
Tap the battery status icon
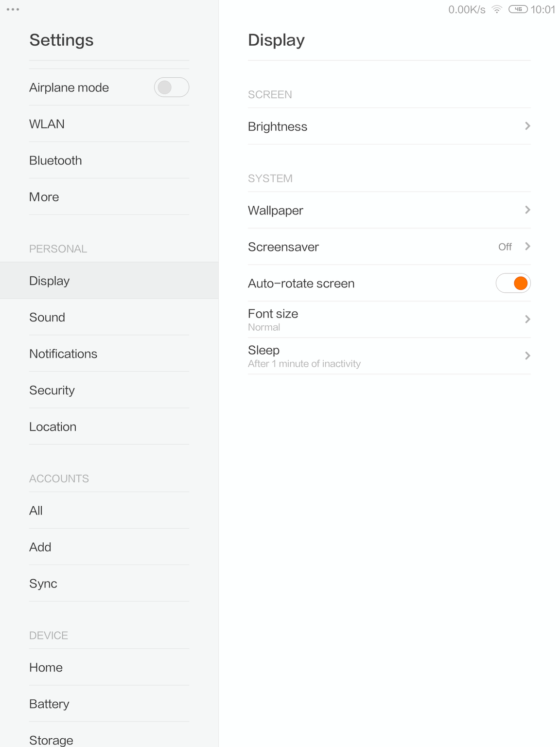click(x=518, y=9)
